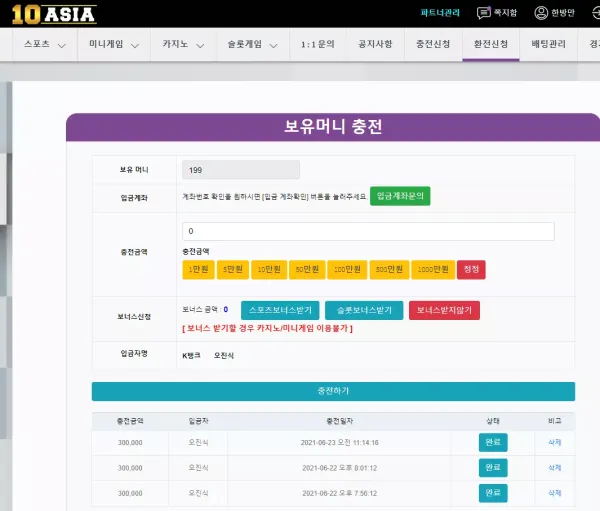Go to 1:1문의 page
Image resolution: width=600 pixels, height=511 pixels.
click(318, 44)
